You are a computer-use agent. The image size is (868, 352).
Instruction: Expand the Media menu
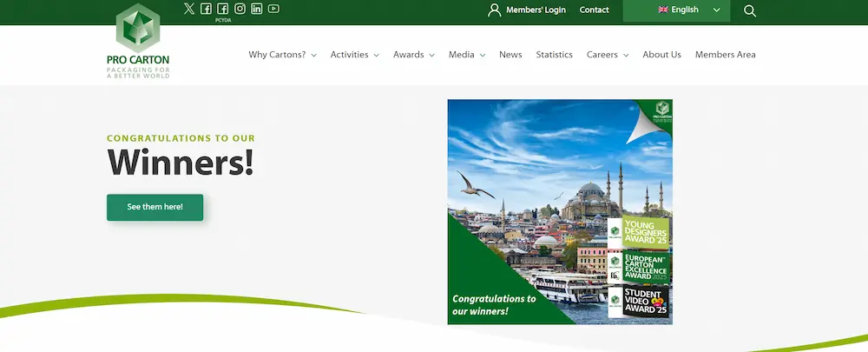click(467, 55)
